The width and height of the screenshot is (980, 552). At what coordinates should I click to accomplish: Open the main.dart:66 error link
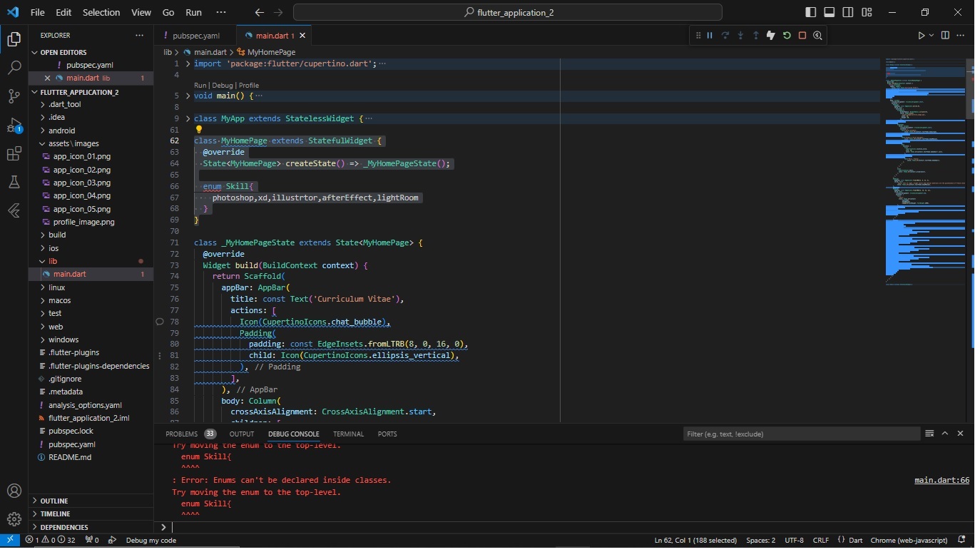(941, 480)
